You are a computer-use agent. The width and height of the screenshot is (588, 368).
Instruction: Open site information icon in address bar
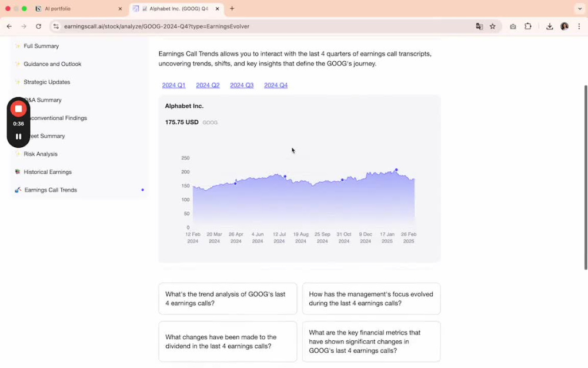(56, 26)
